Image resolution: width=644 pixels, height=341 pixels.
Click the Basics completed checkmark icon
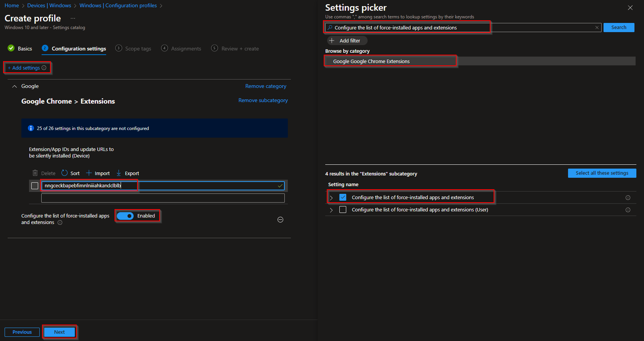click(x=11, y=48)
